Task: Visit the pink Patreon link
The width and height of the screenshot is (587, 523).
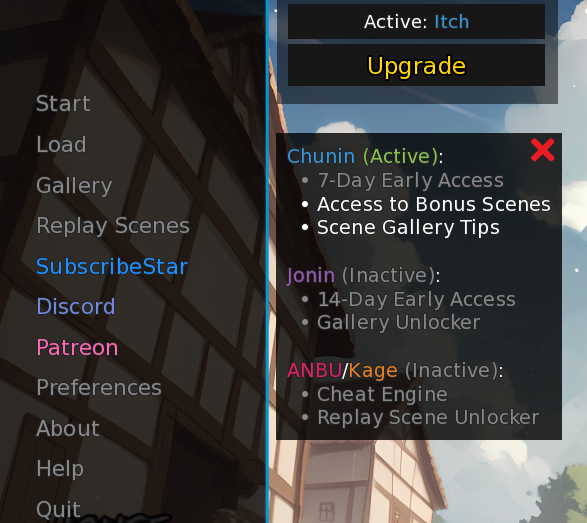Action: (77, 347)
